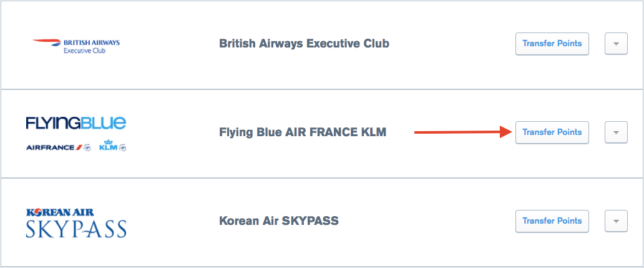Viewport: 644px width, 268px height.
Task: Click the British Airways red ribbon emblem
Action: 46,42
